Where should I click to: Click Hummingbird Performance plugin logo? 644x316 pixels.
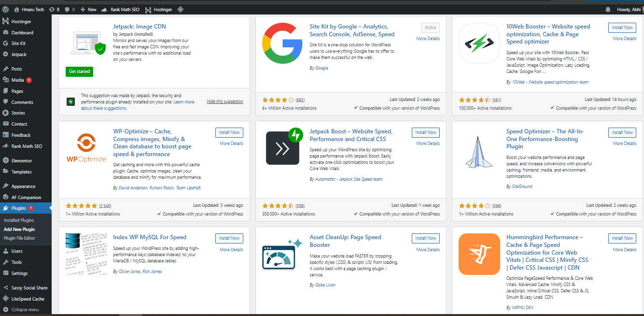(479, 254)
